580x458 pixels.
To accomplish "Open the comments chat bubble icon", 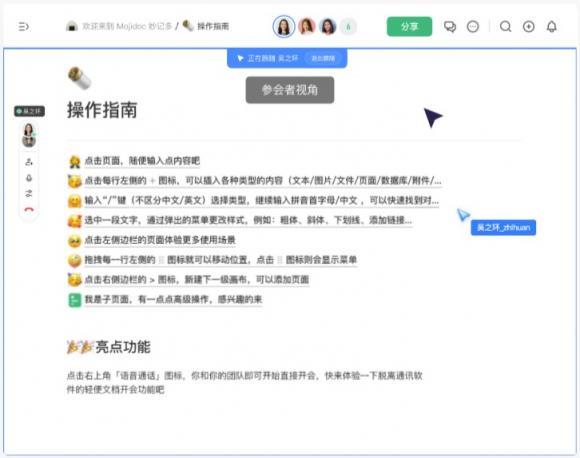I will (x=450, y=27).
